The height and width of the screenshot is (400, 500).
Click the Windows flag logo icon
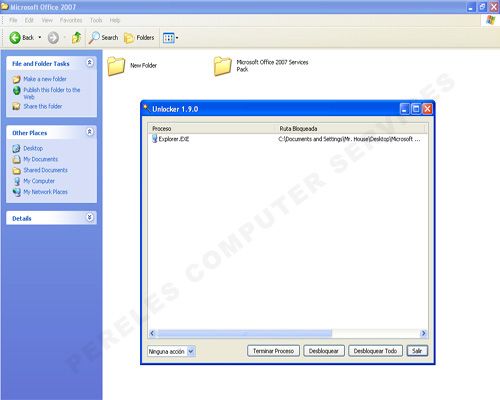[490, 20]
